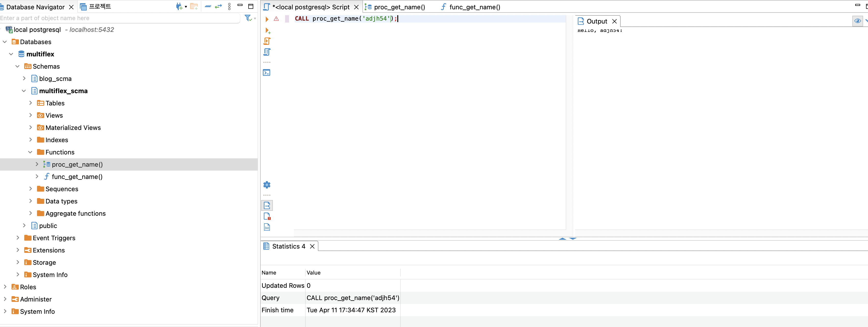Open the navigator filter dropdown arrow

255,19
